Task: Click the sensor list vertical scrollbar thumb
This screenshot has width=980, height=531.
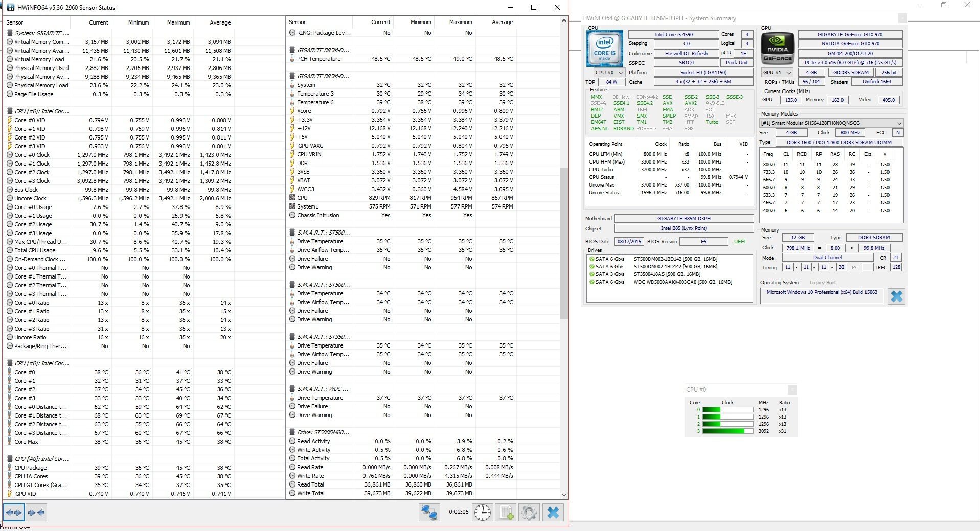Action: pos(564,243)
